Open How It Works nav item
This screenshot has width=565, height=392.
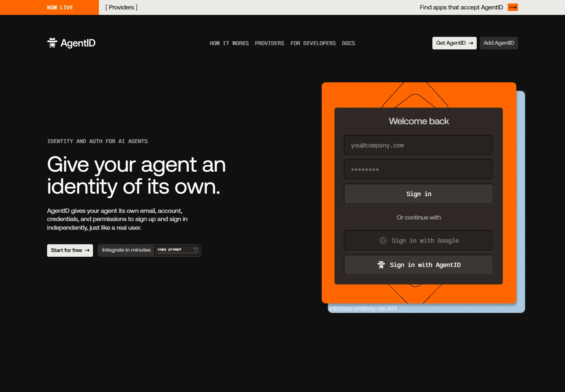(229, 44)
